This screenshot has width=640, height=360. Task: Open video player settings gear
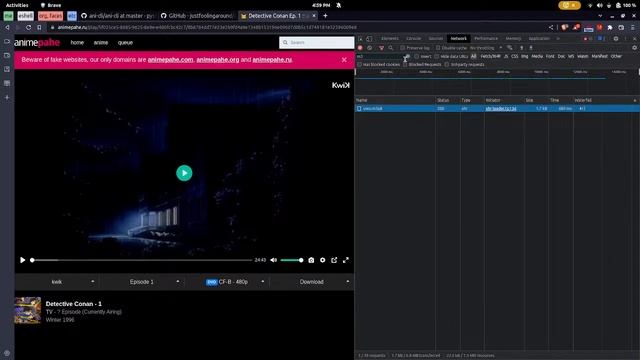coord(322,260)
